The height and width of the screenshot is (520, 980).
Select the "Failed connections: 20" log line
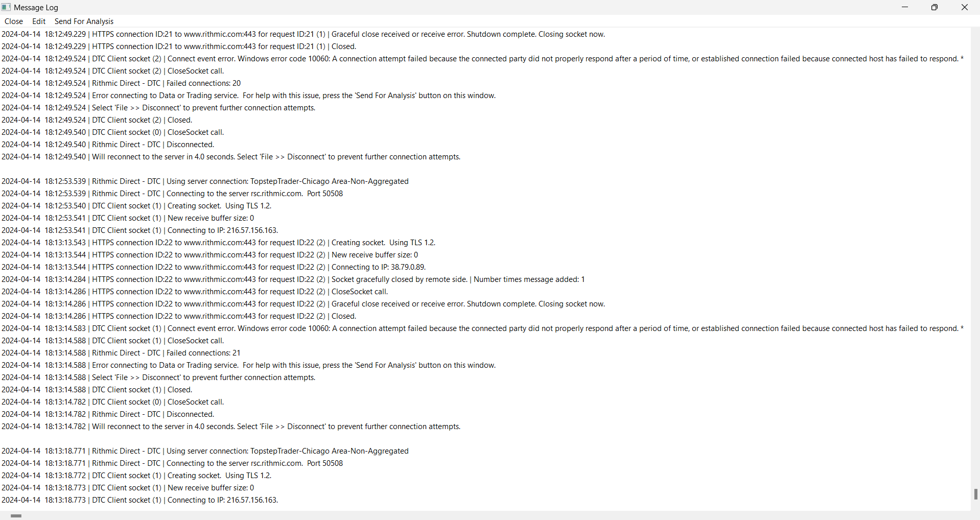pyautogui.click(x=203, y=83)
